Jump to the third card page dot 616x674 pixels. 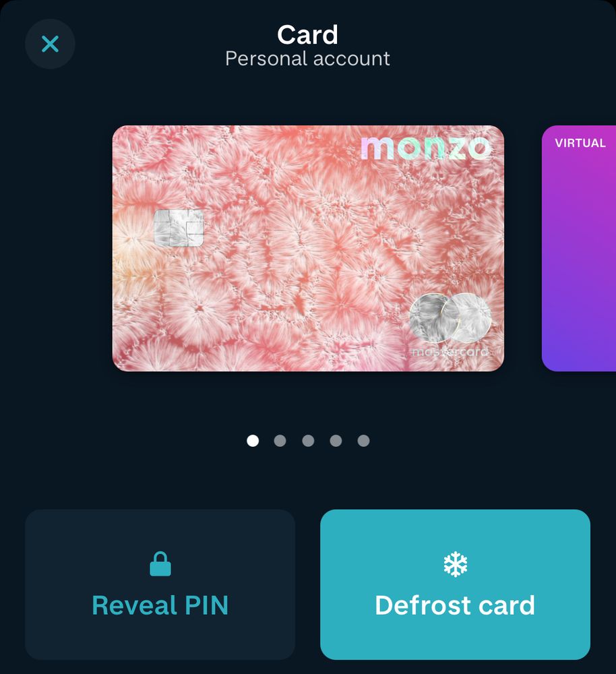308,441
